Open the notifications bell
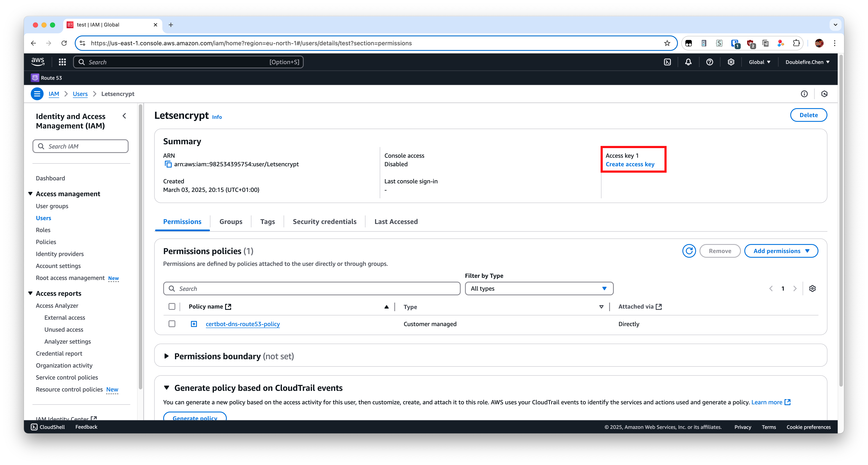This screenshot has height=465, width=868. click(x=688, y=62)
